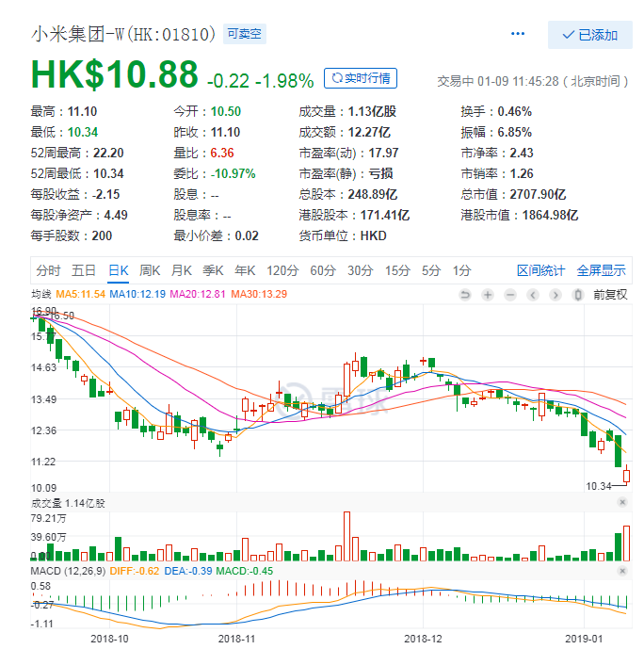Viewport: 644px width, 649px height.
Task: Click the candlestick style icon
Action: 578,295
